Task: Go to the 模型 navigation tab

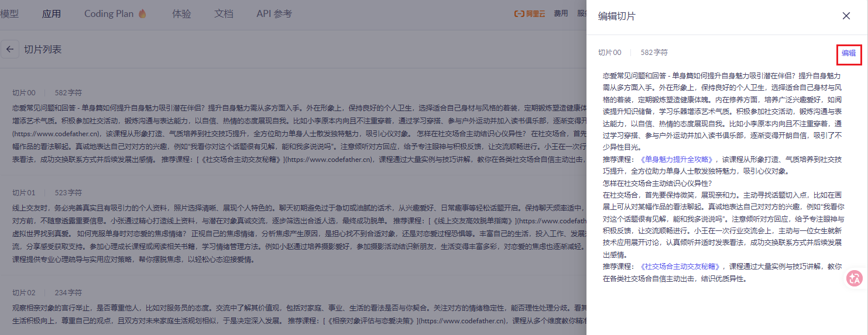Action: (x=9, y=13)
